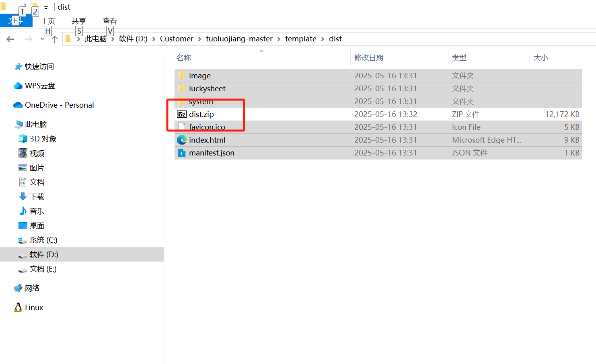Click the Linux penguin icon
Image resolution: width=596 pixels, height=364 pixels.
18,307
